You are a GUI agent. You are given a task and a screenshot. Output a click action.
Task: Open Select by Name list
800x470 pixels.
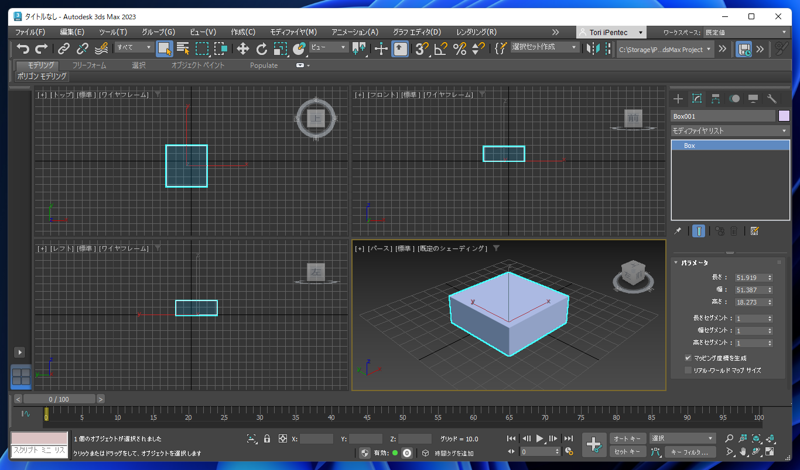coord(183,48)
